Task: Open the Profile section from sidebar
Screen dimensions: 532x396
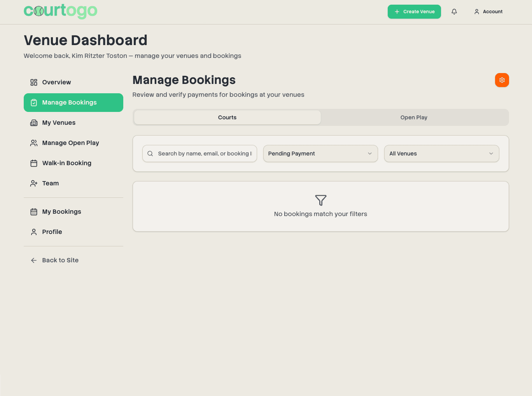Action: pos(52,232)
